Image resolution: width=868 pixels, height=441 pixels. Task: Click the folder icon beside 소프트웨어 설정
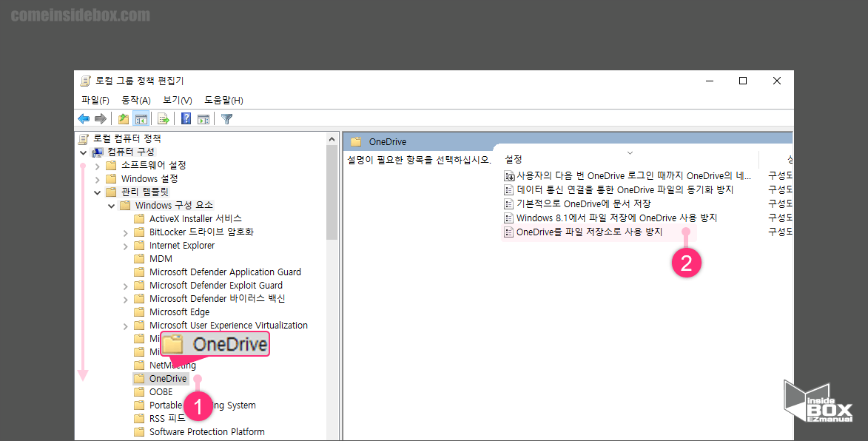click(111, 166)
